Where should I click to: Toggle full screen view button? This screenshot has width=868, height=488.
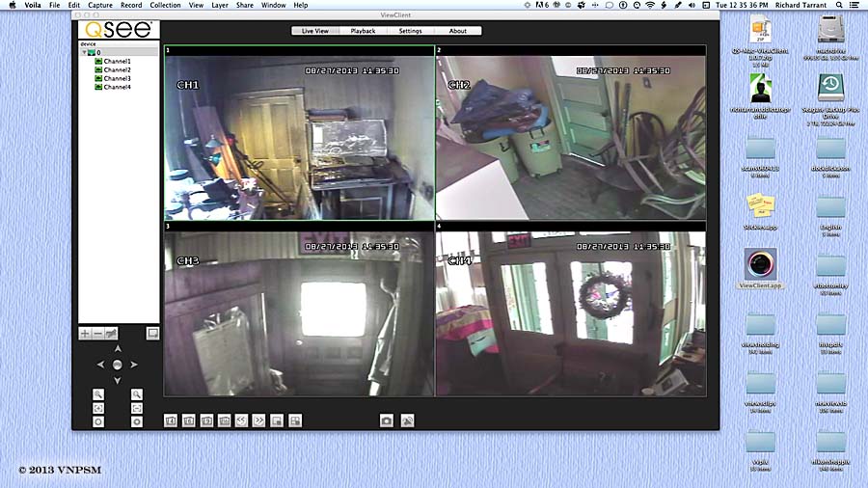point(152,333)
